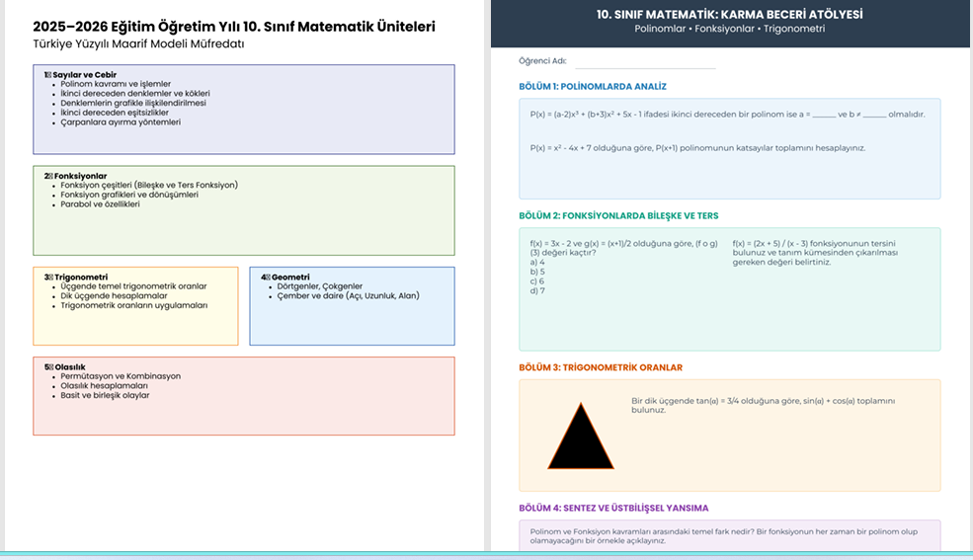Pick answer option d) 7

pyautogui.click(x=538, y=291)
